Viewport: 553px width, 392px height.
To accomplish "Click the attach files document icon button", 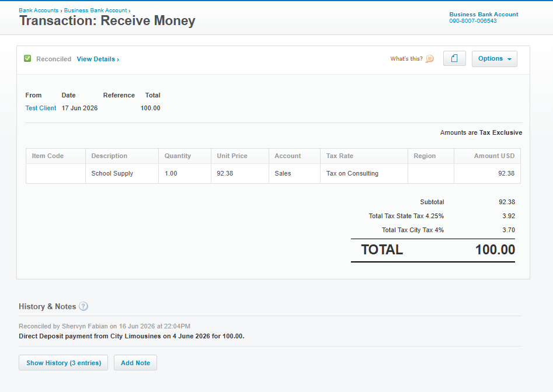I will [454, 58].
